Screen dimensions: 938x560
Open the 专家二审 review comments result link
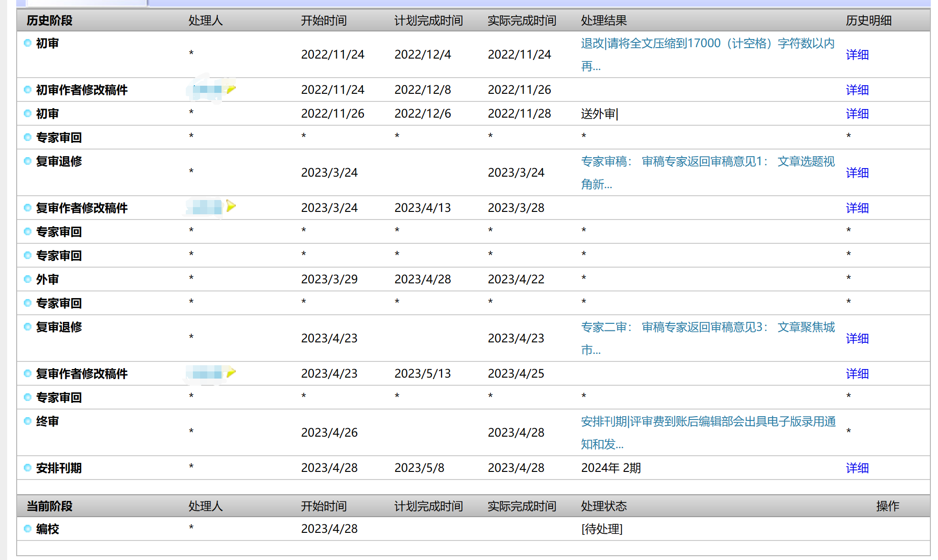coord(707,328)
